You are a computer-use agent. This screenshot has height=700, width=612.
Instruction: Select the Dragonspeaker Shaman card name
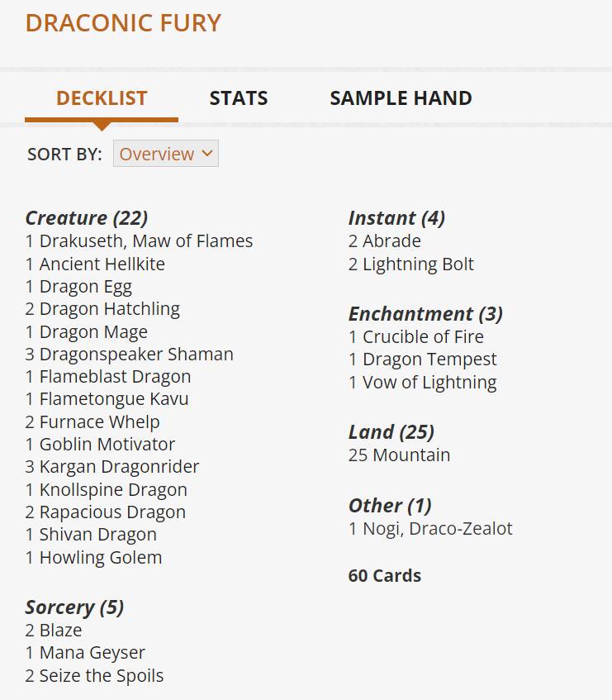pos(136,355)
